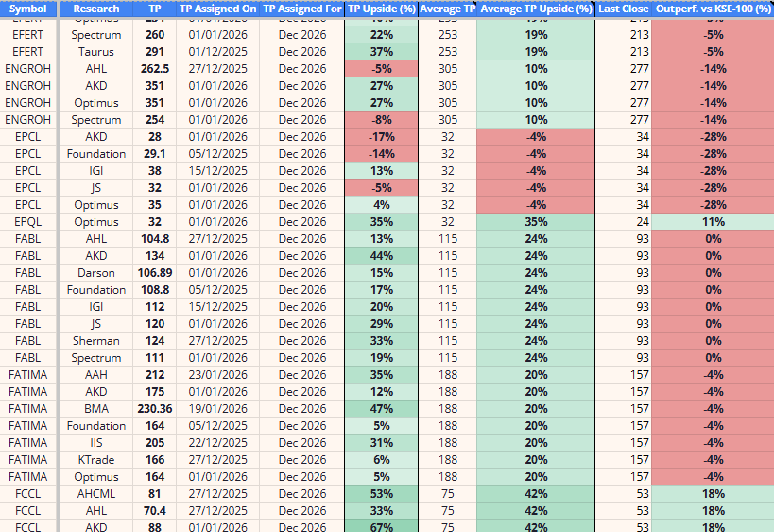The height and width of the screenshot is (532, 774).
Task: Click the 29% TP upside for FABL JS
Action: (x=382, y=324)
